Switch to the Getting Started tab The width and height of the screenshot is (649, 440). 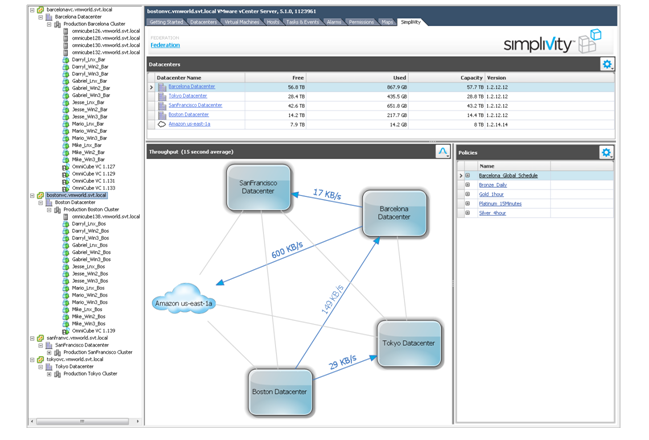[166, 22]
